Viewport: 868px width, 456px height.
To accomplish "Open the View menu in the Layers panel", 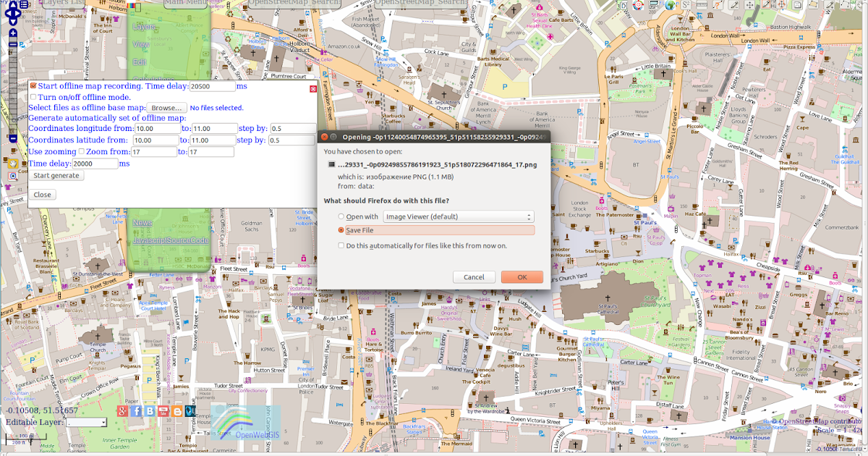I will coord(142,44).
